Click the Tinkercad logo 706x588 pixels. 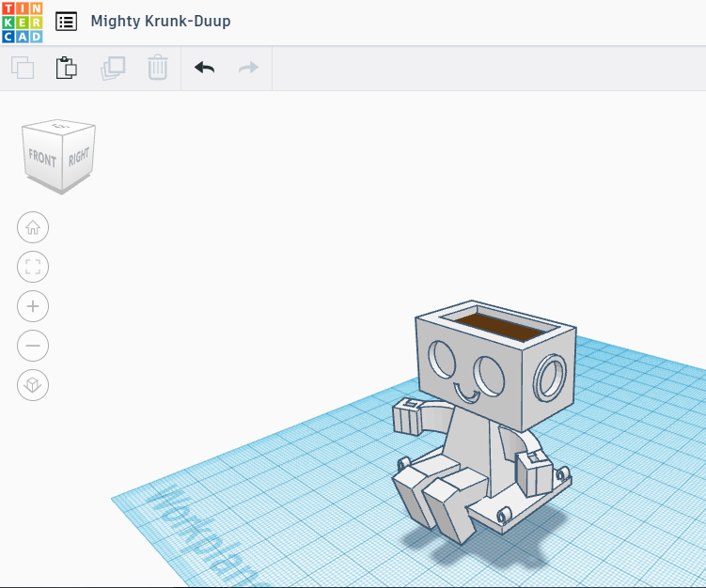22,22
